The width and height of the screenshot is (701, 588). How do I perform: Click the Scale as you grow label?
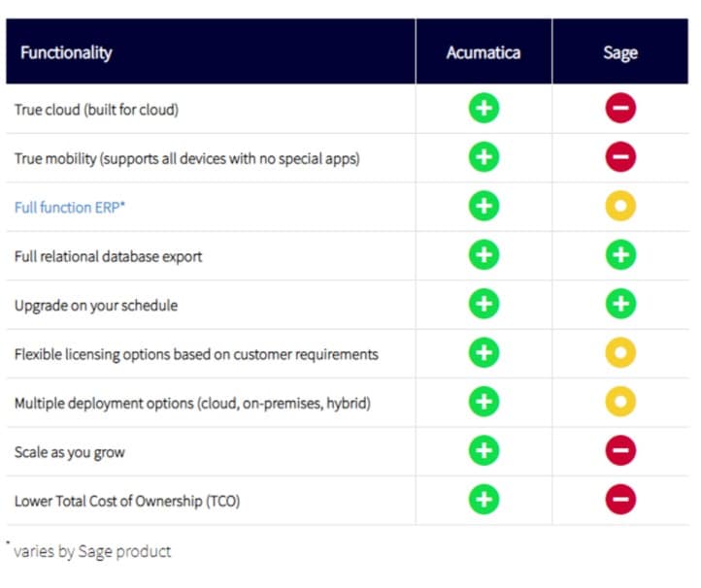[69, 452]
